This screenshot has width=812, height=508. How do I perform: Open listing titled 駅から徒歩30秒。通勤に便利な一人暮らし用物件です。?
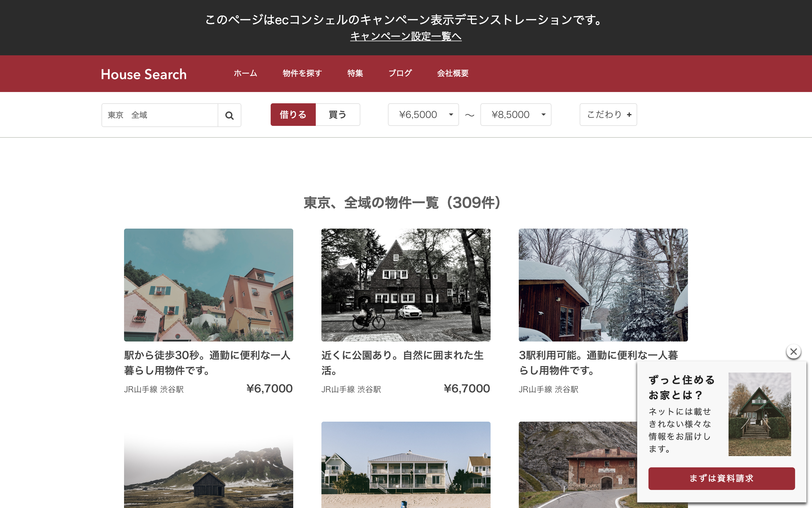coord(207,363)
